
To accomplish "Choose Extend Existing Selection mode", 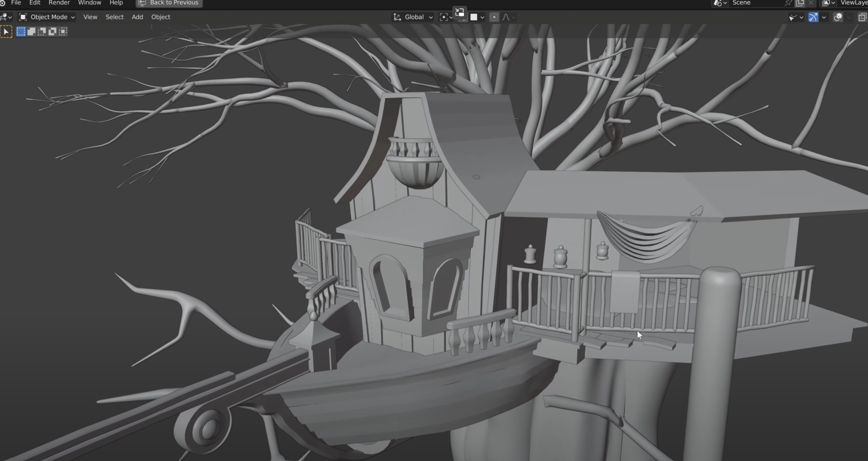I will pyautogui.click(x=31, y=32).
